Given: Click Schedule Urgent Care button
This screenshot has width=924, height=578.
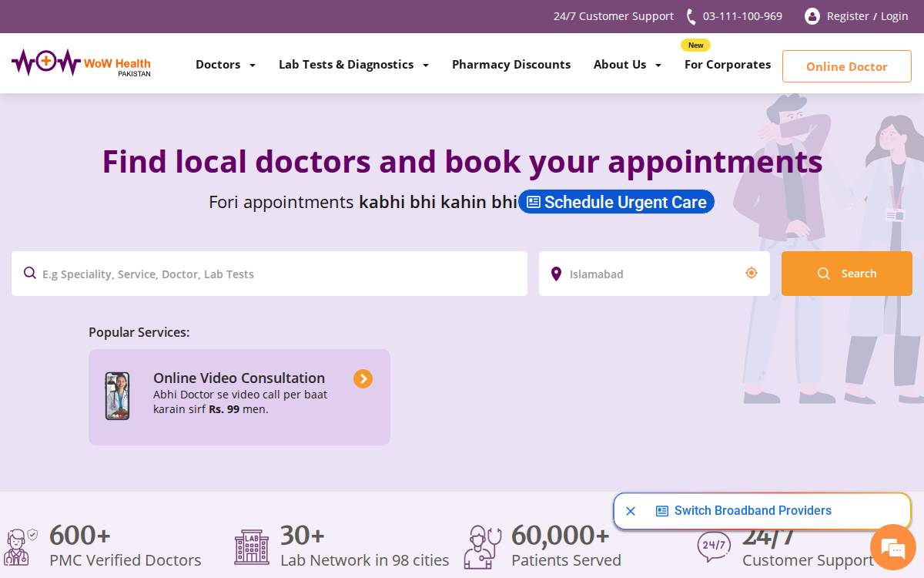Looking at the screenshot, I should (617, 202).
